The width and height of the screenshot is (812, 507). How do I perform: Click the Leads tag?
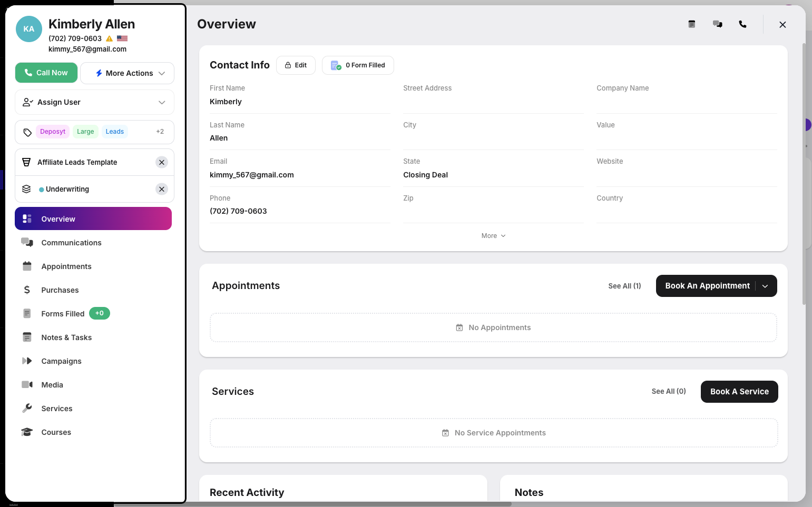point(115,132)
